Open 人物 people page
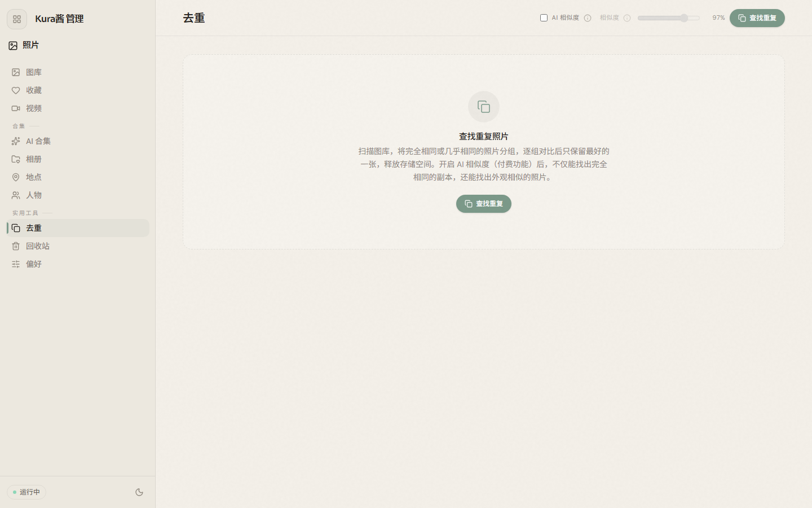The image size is (812, 508). click(78, 195)
